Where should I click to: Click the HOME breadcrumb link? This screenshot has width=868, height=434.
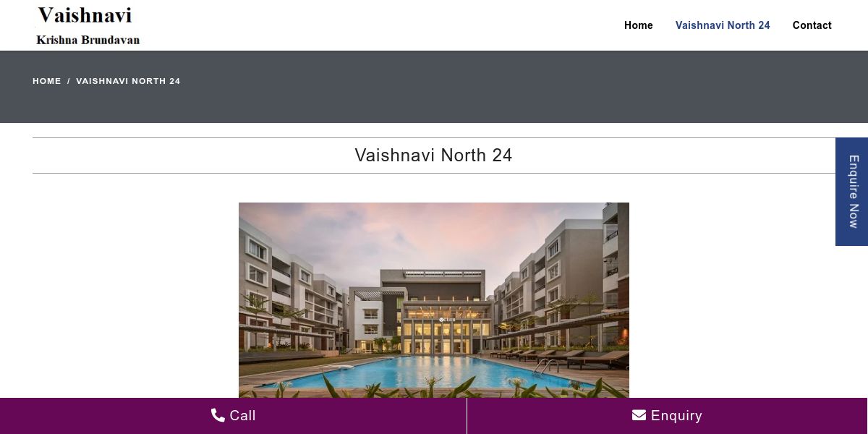[47, 81]
